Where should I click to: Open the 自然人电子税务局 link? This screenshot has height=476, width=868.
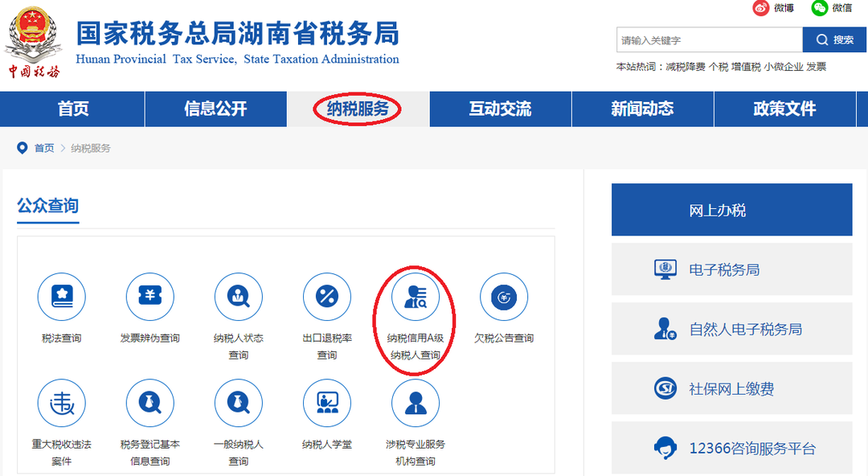[x=732, y=329]
